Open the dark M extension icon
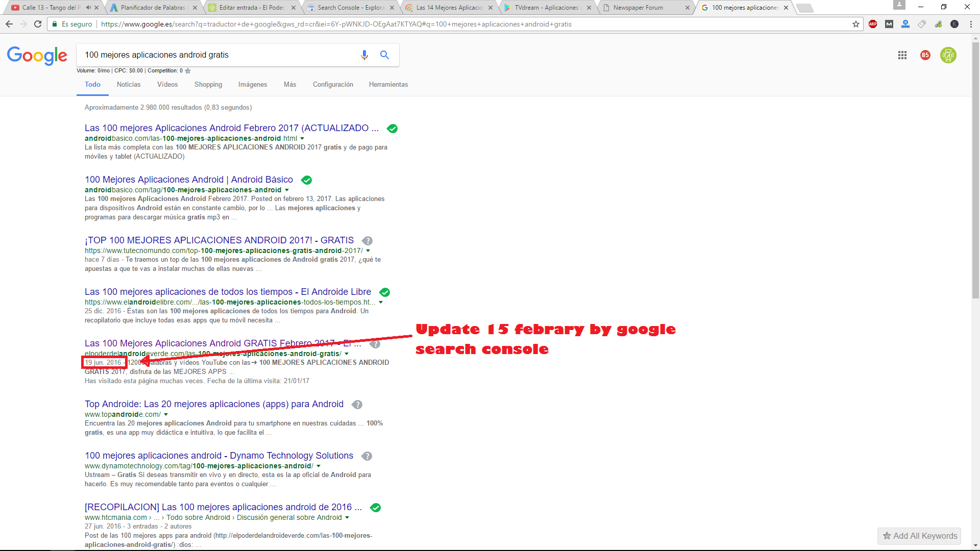980x551 pixels. [889, 24]
